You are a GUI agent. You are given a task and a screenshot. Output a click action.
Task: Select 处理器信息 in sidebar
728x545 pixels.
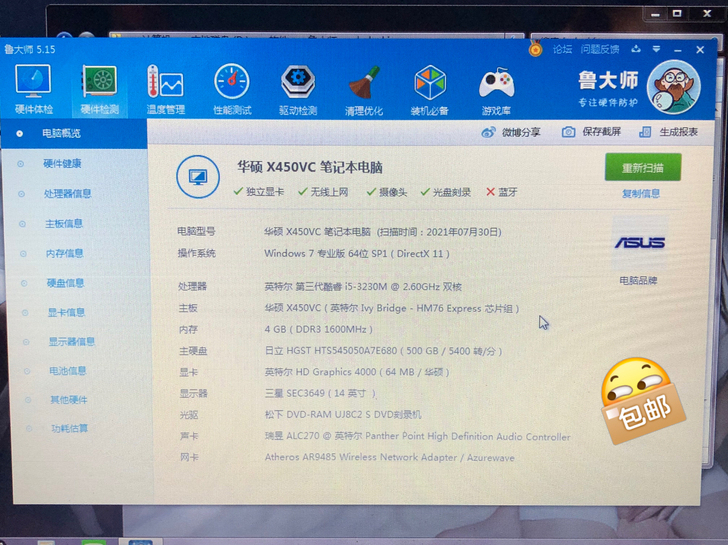pos(67,194)
